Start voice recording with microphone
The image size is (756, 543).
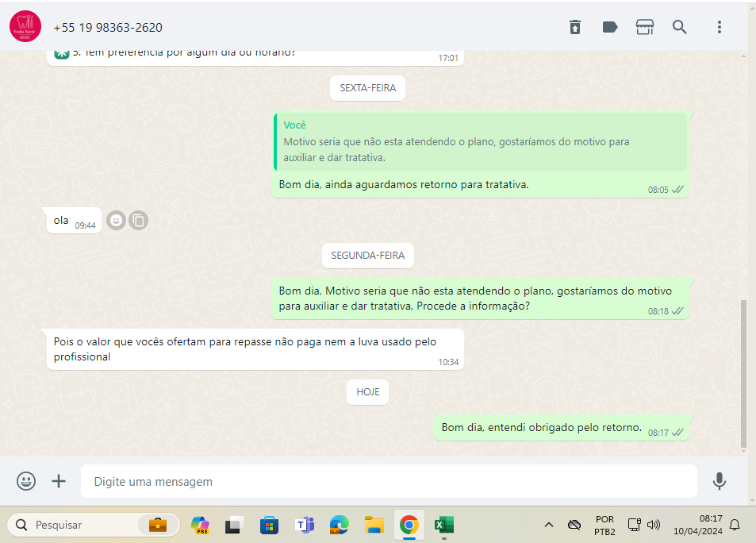(719, 481)
